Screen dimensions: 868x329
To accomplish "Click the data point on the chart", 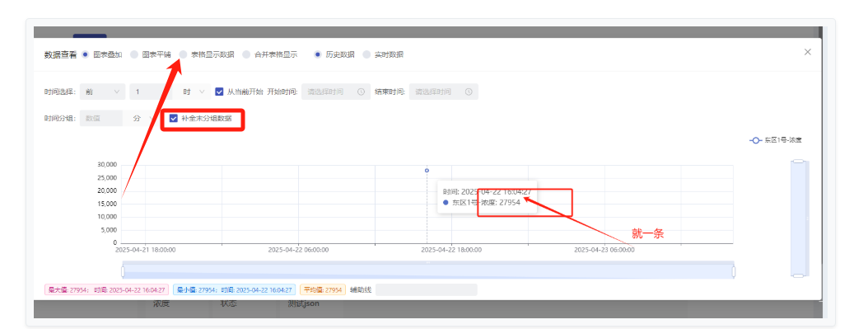I will (427, 171).
